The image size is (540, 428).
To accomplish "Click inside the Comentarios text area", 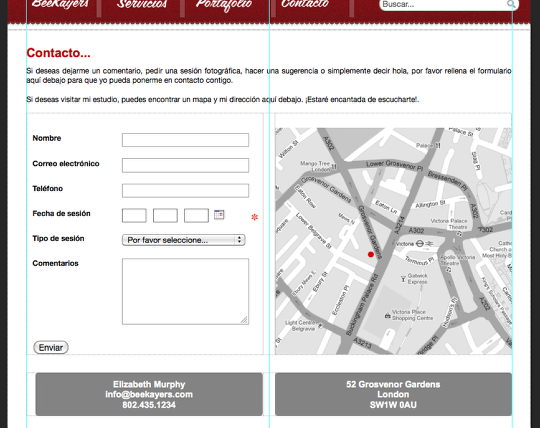I will pos(185,291).
